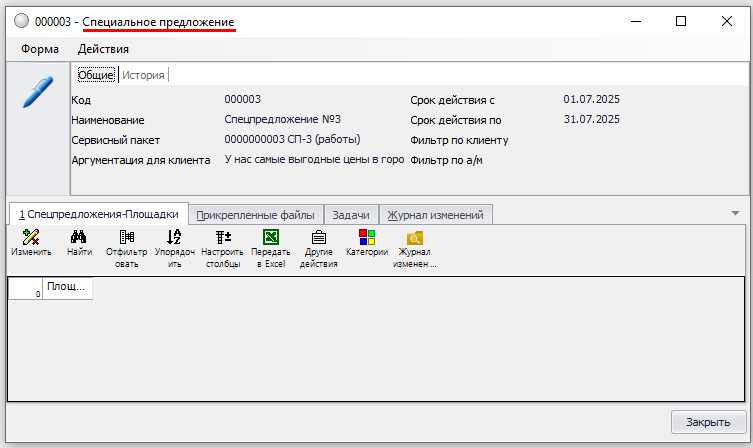Click the Изменить (edit) toolbar icon

pos(31,238)
